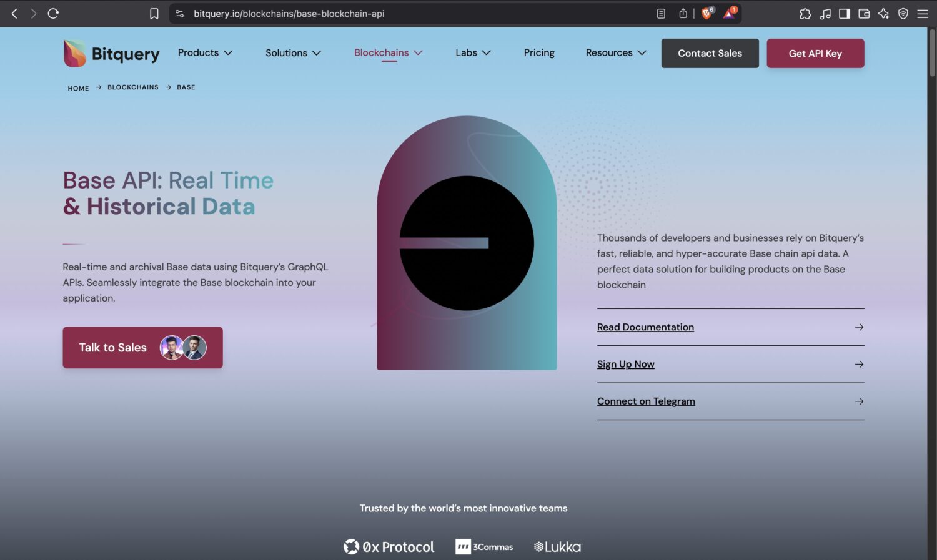Image resolution: width=937 pixels, height=560 pixels.
Task: Open the Brave Wallet icon
Action: click(x=864, y=14)
